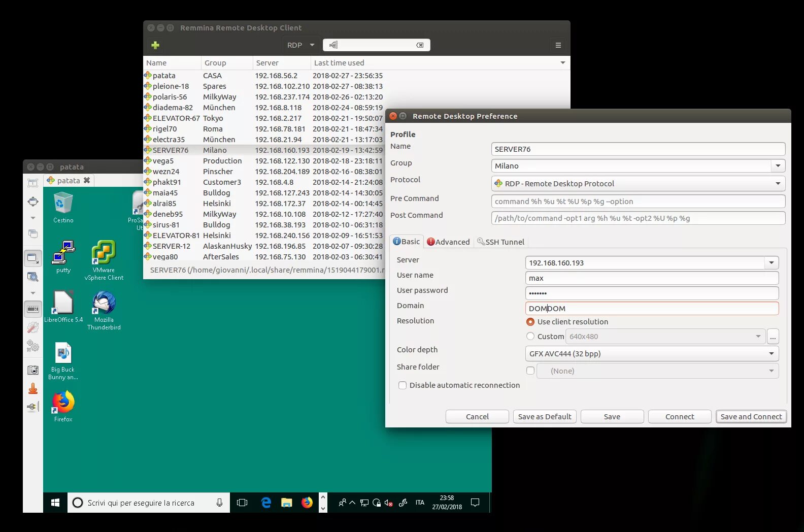804x532 pixels.
Task: Check Disable automatic reconnection
Action: (x=403, y=385)
